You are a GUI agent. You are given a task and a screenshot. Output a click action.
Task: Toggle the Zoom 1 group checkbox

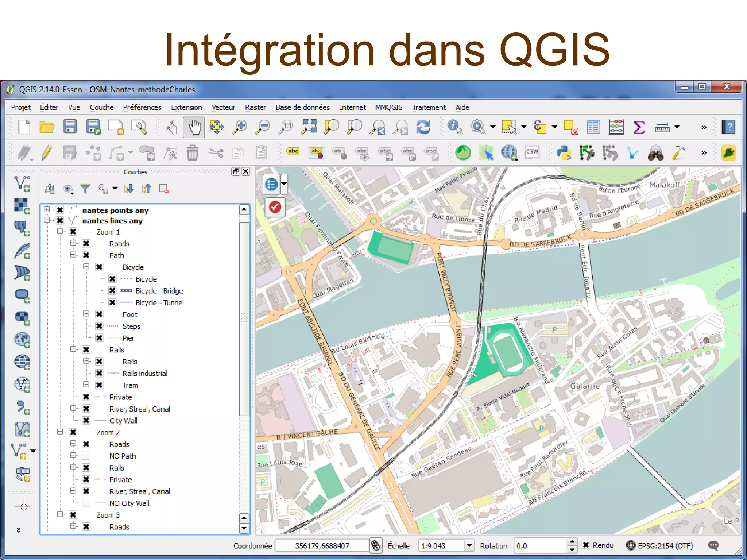[73, 232]
